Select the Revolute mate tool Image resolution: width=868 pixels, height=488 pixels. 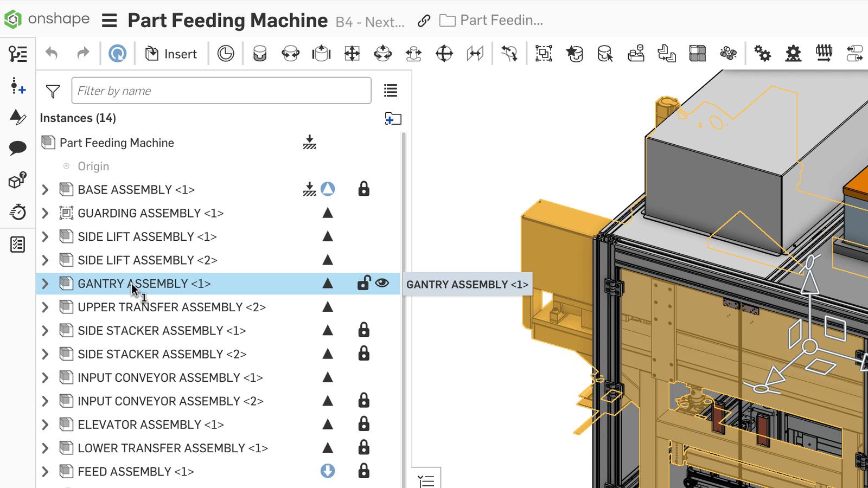click(x=290, y=54)
